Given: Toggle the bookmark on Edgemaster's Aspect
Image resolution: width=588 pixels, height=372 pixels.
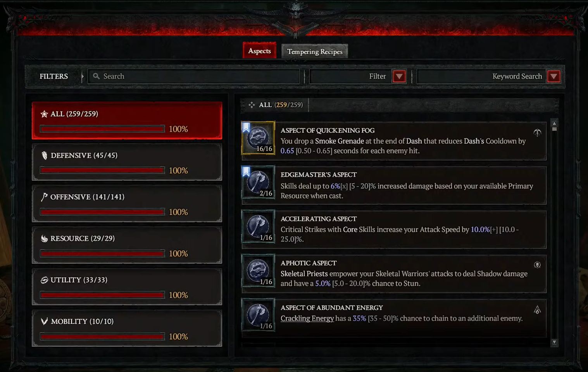Looking at the screenshot, I should pyautogui.click(x=246, y=171).
